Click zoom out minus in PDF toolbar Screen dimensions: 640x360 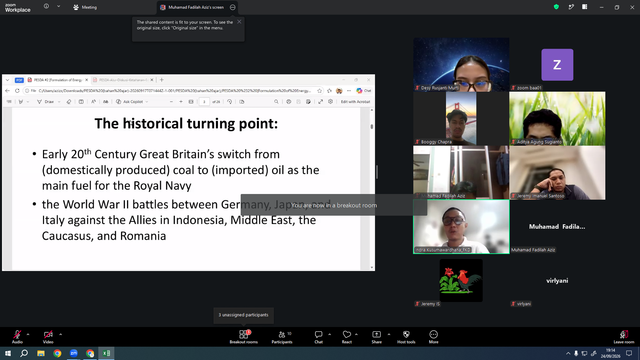coord(171,102)
